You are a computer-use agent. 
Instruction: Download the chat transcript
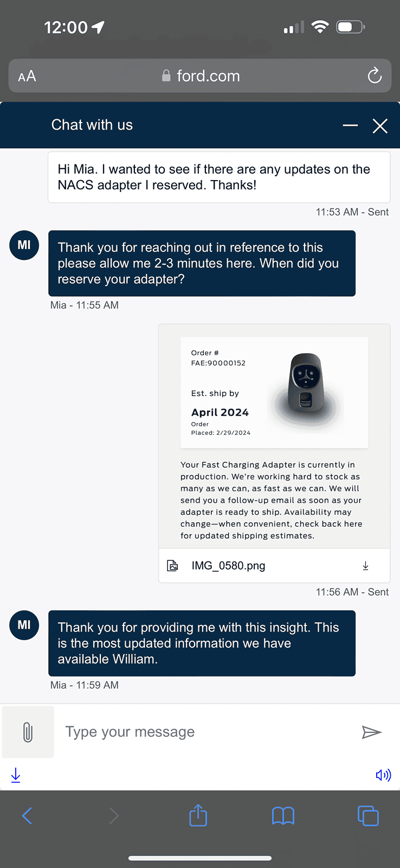(x=16, y=775)
